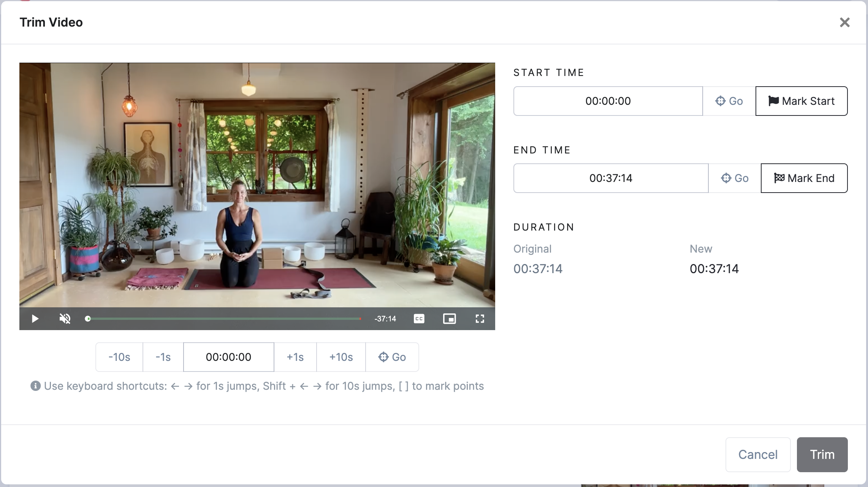The height and width of the screenshot is (487, 868).
Task: Play the video preview
Action: (x=35, y=319)
